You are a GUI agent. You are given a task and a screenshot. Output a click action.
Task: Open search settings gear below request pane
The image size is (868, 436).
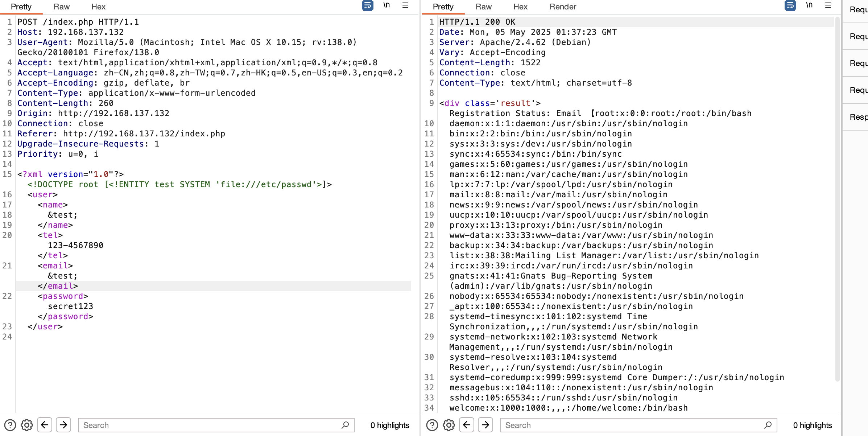(27, 425)
